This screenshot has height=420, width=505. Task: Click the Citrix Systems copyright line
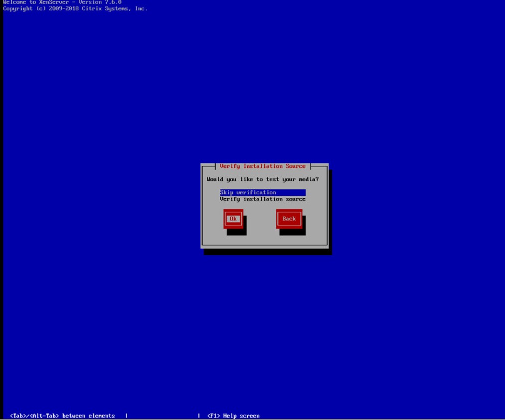pyautogui.click(x=75, y=8)
